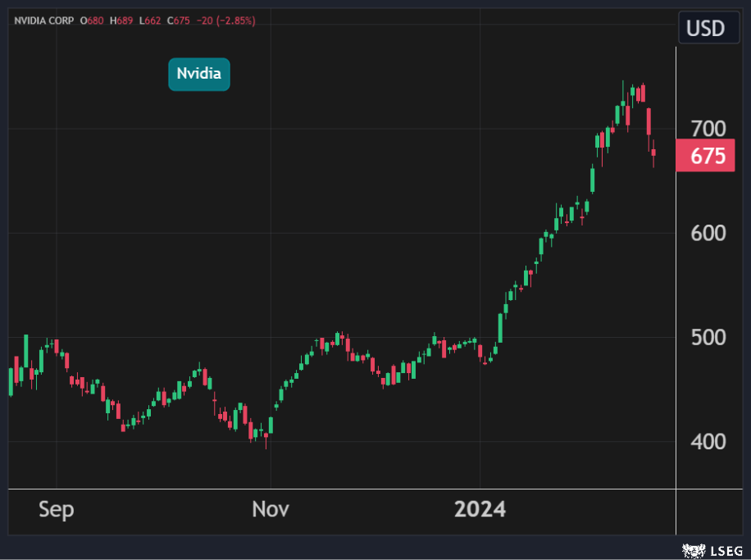Jump to the Sep time-axis label
Viewport: 751px width, 560px height.
[56, 509]
